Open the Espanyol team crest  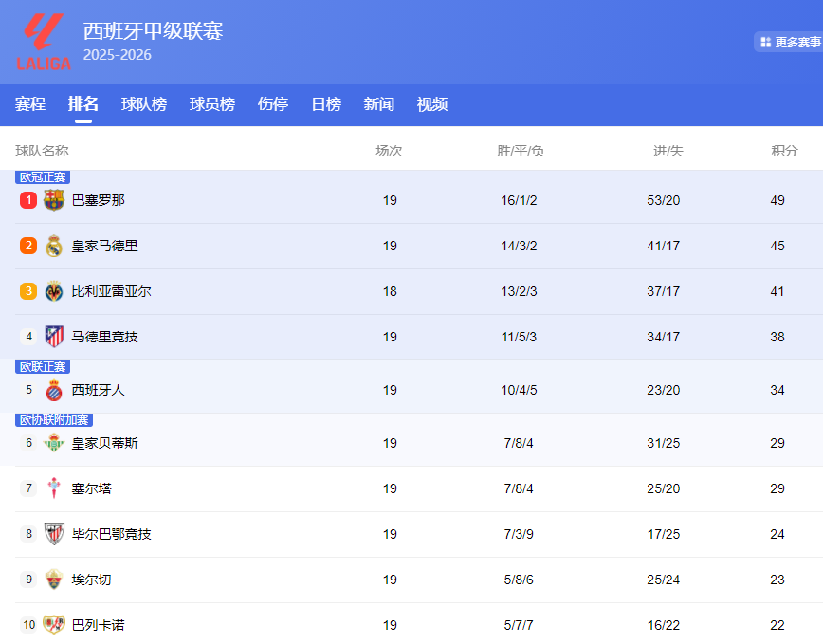(x=53, y=390)
